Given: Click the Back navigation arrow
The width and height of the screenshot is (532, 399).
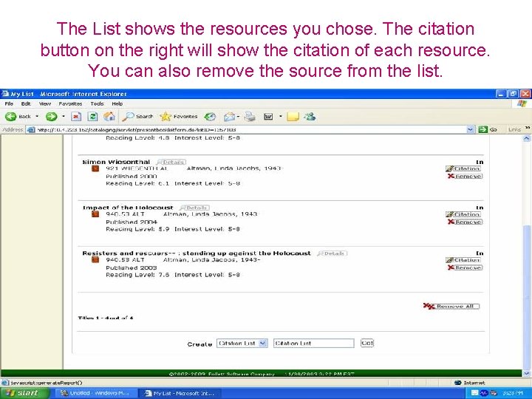Looking at the screenshot, I should click(11, 117).
